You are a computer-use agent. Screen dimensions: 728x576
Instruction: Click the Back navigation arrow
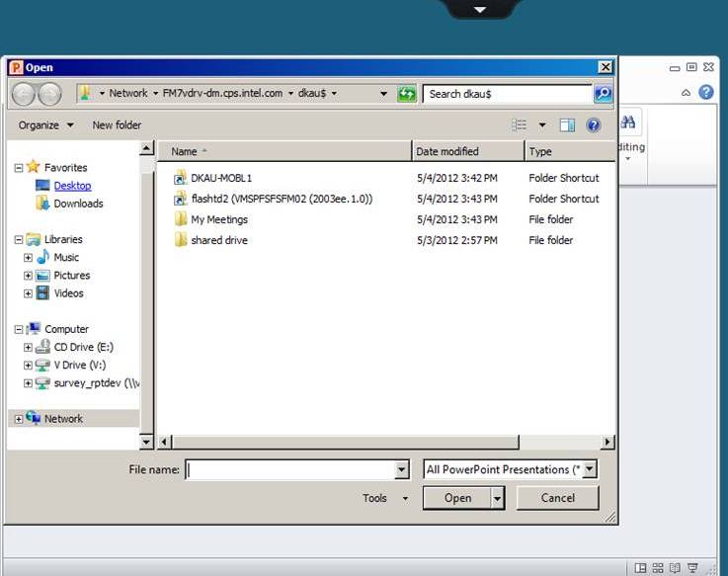coord(24,94)
